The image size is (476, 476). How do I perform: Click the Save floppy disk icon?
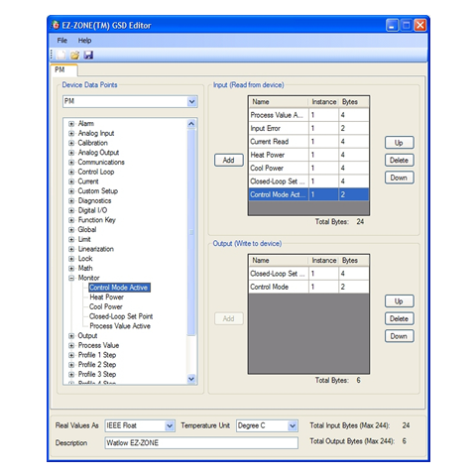pos(88,55)
